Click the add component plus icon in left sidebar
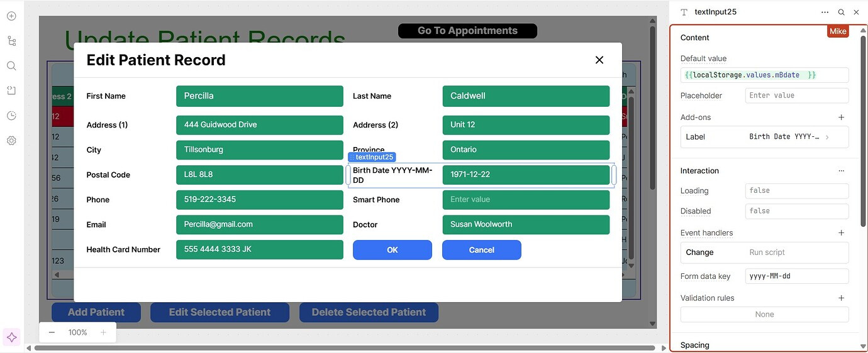868x353 pixels. tap(11, 16)
